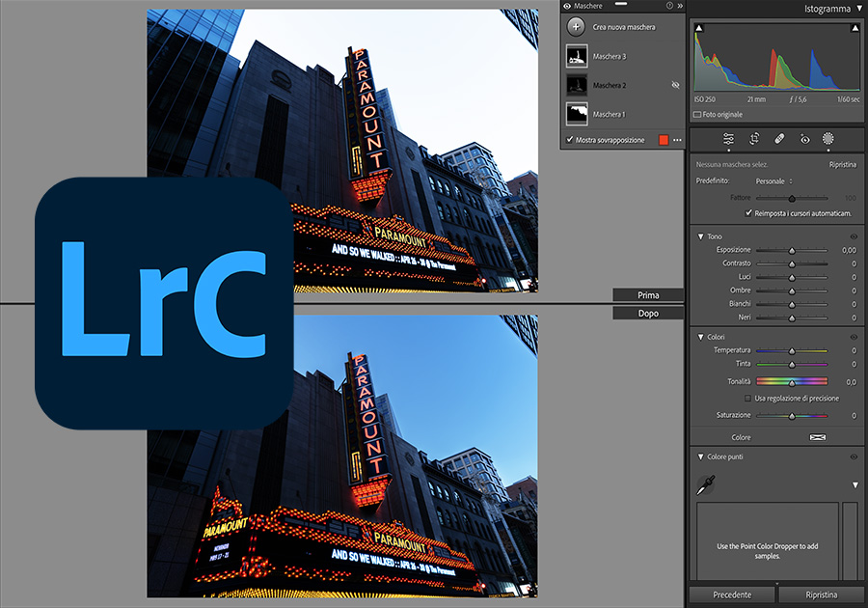
Task: Pick the Point Color dropper tool
Action: [x=705, y=485]
